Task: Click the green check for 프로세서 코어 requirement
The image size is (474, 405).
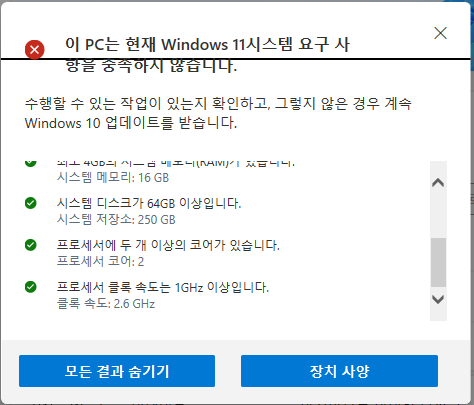Action: click(x=31, y=245)
